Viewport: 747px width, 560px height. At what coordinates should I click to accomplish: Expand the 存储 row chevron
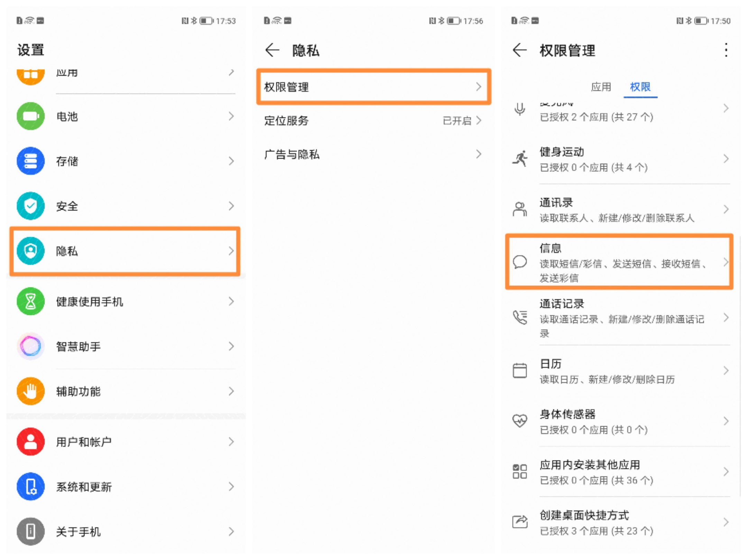(231, 161)
